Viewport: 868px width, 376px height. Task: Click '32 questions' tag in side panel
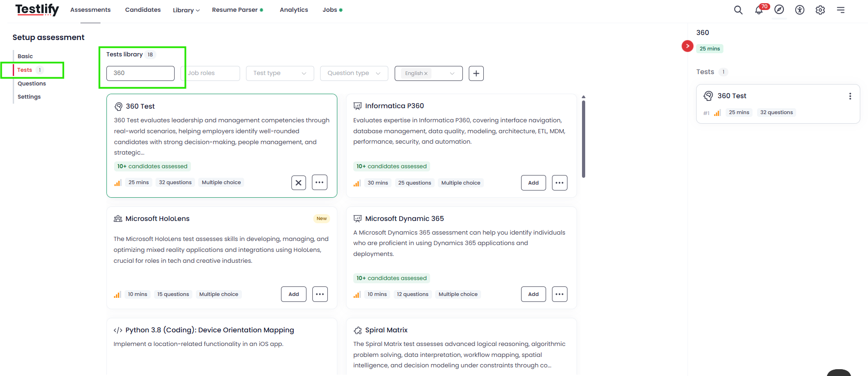point(776,112)
